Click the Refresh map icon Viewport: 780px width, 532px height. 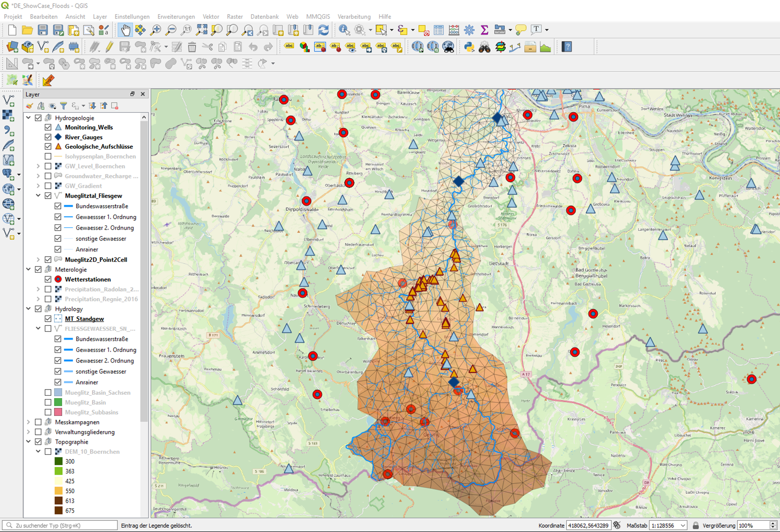click(324, 30)
